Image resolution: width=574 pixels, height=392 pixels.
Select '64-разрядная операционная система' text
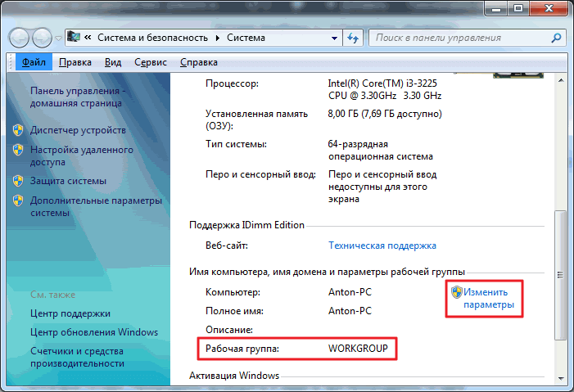[x=381, y=151]
